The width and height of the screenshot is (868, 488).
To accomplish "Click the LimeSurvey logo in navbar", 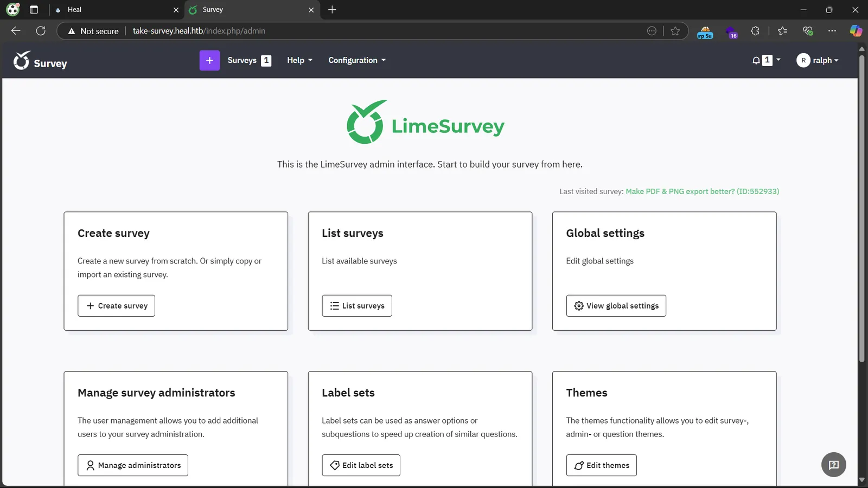I will [40, 61].
